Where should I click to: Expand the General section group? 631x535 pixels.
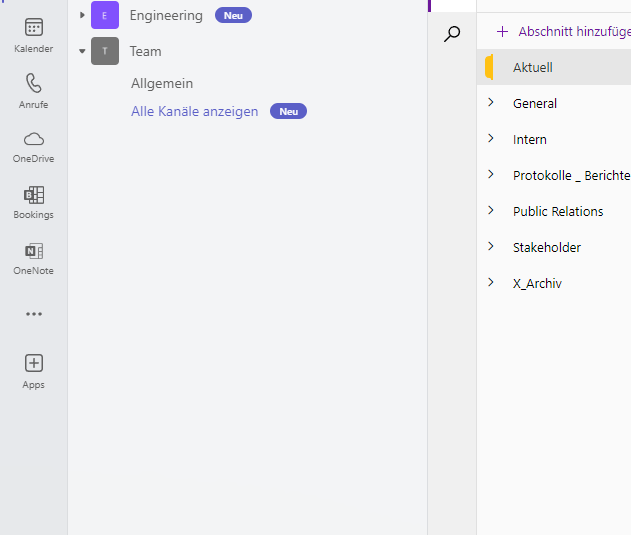490,103
